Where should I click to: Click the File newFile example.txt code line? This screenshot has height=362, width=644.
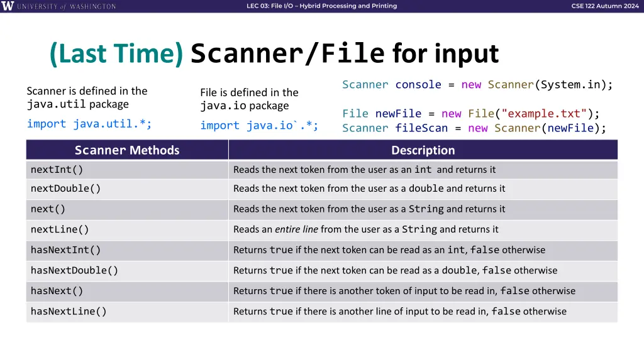coord(470,114)
